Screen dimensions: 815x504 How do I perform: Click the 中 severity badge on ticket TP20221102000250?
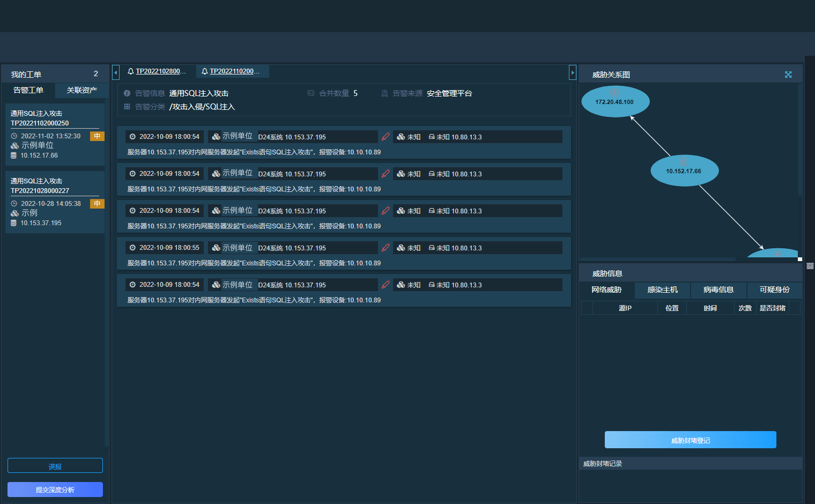[x=97, y=136]
